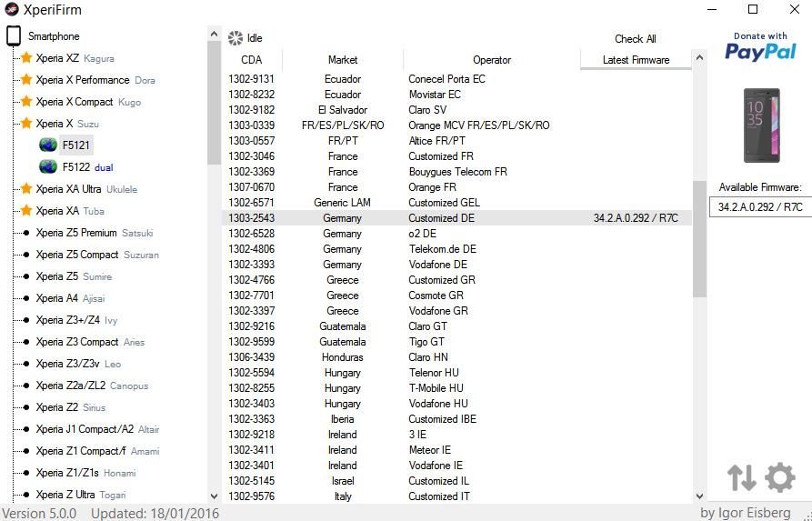This screenshot has height=521, width=812.
Task: Click the firmware list scroll down arrow
Action: (699, 496)
